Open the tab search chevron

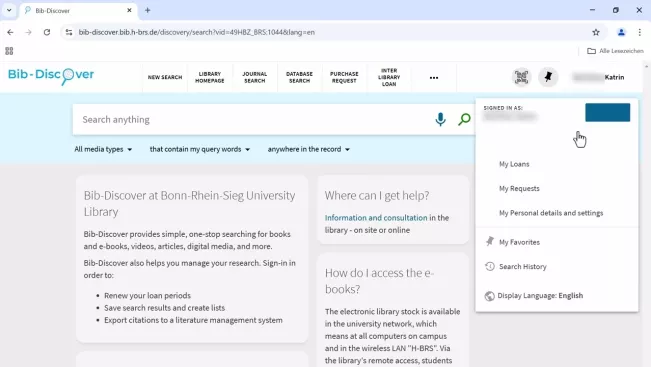(x=9, y=10)
